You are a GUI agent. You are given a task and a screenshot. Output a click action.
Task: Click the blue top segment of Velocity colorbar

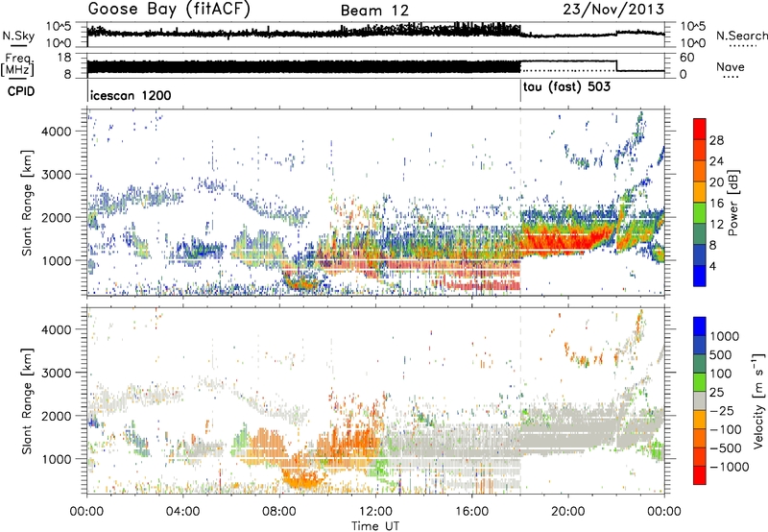click(700, 326)
